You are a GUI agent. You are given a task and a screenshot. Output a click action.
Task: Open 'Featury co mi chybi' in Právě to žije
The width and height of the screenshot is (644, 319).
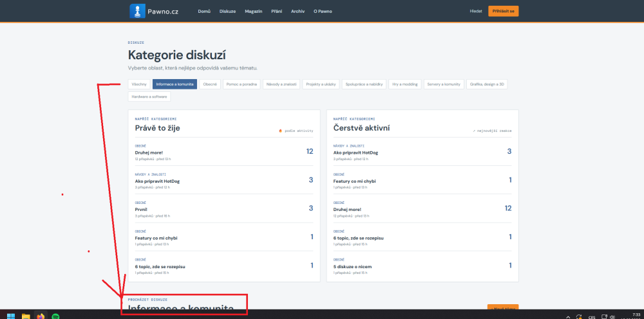(156, 238)
